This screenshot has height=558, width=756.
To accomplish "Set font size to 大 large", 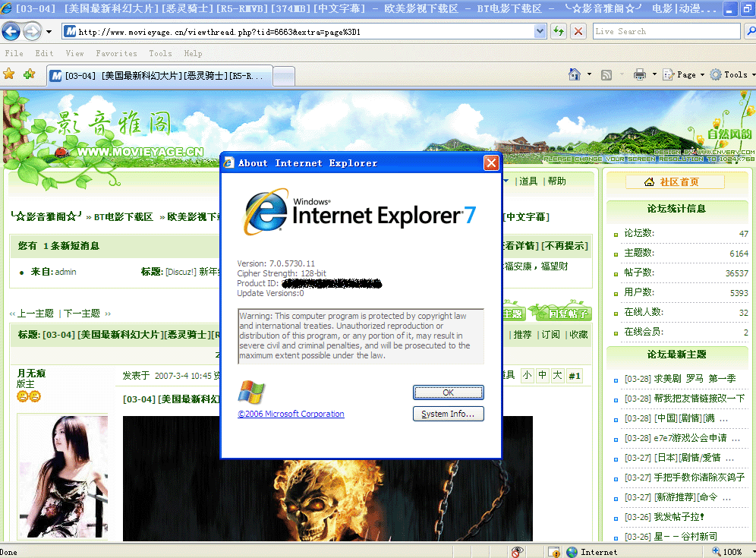I will coord(557,375).
